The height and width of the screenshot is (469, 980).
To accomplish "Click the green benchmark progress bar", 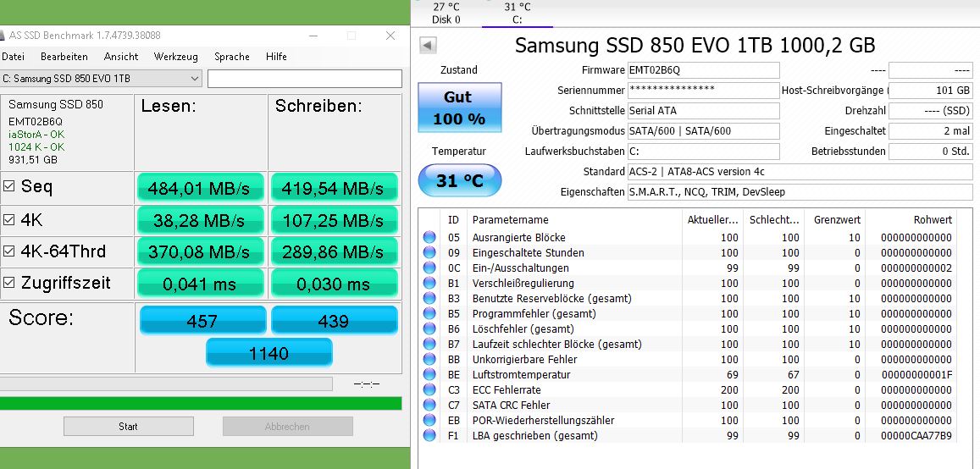I will click(x=201, y=404).
